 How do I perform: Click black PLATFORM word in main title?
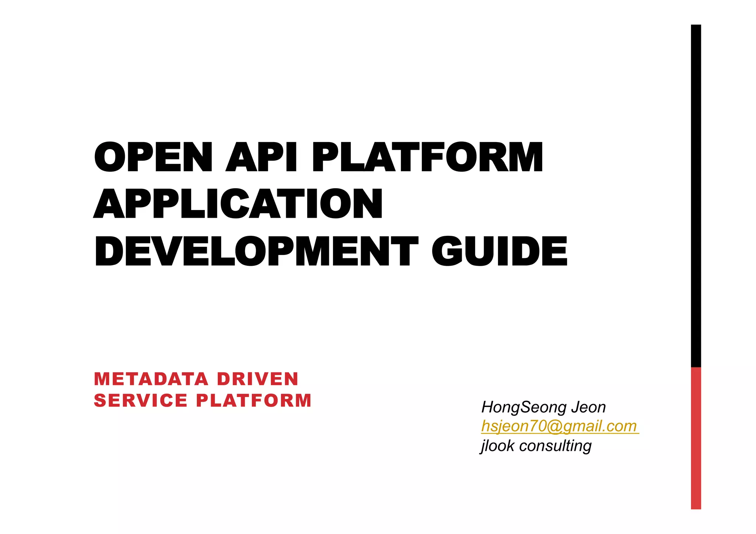[427, 158]
